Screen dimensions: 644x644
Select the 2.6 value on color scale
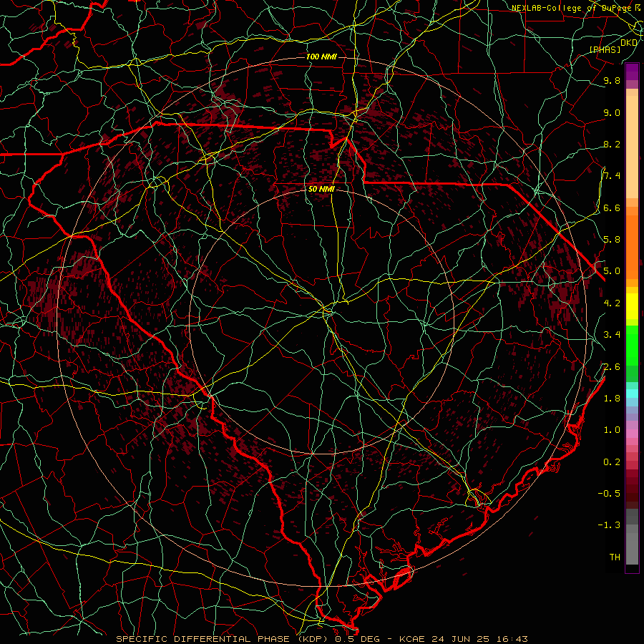pos(612,366)
